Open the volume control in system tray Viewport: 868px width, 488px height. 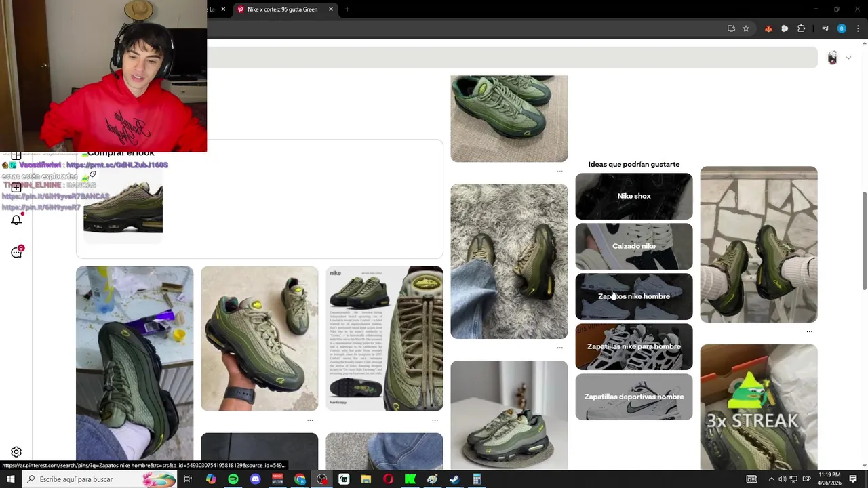pyautogui.click(x=782, y=479)
